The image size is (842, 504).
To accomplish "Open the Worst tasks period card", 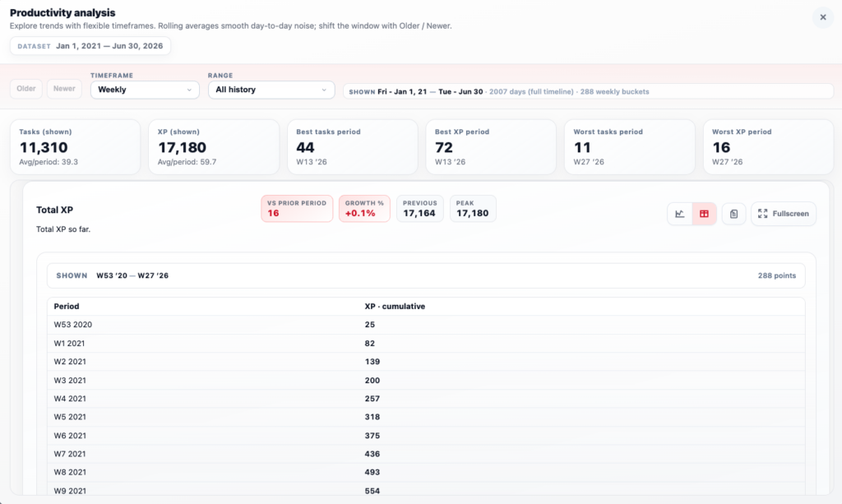I will pos(629,147).
